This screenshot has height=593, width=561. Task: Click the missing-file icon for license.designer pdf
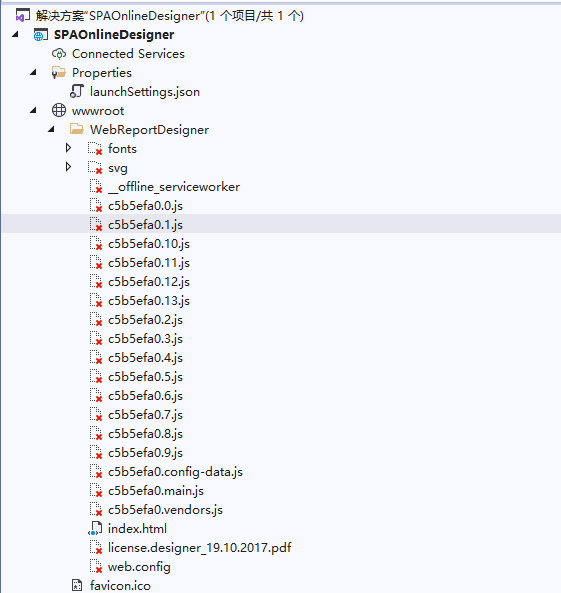[96, 548]
